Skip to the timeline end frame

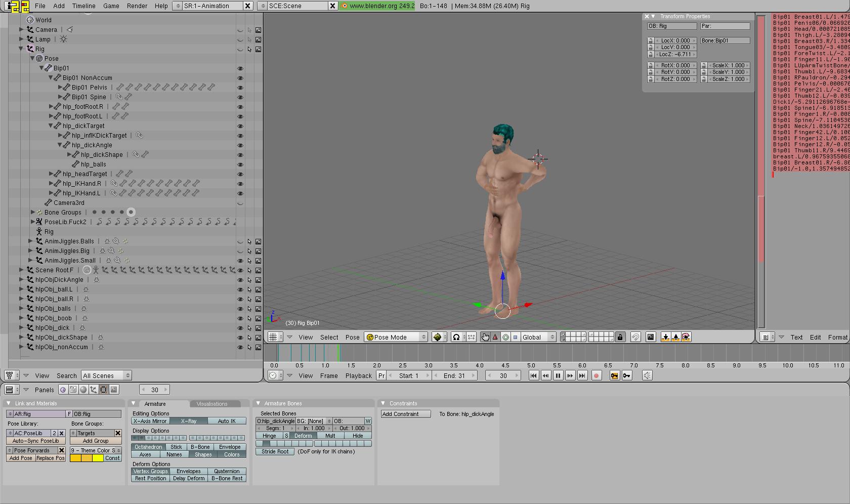[x=582, y=375]
